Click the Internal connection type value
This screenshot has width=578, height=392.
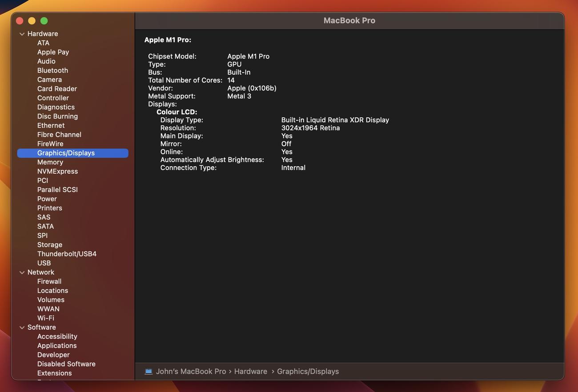click(293, 168)
